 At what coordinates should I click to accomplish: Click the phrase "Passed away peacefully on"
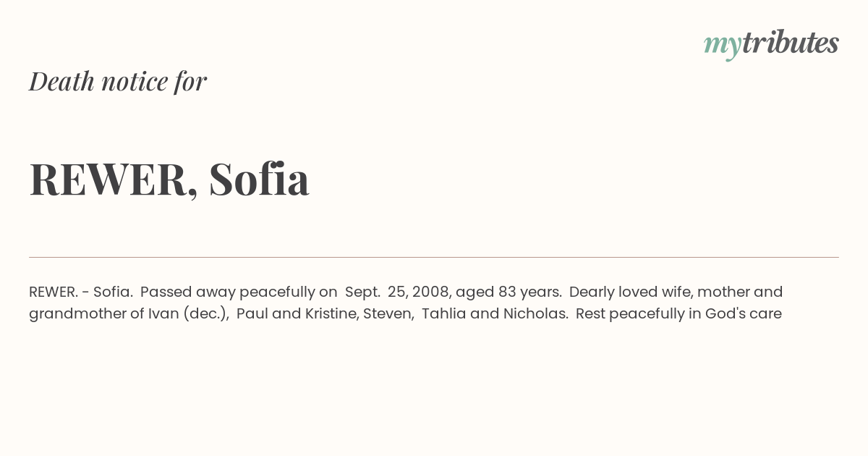pos(239,292)
